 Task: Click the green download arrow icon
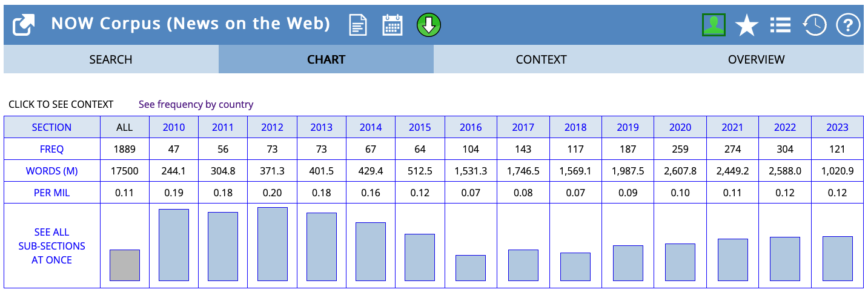click(428, 25)
